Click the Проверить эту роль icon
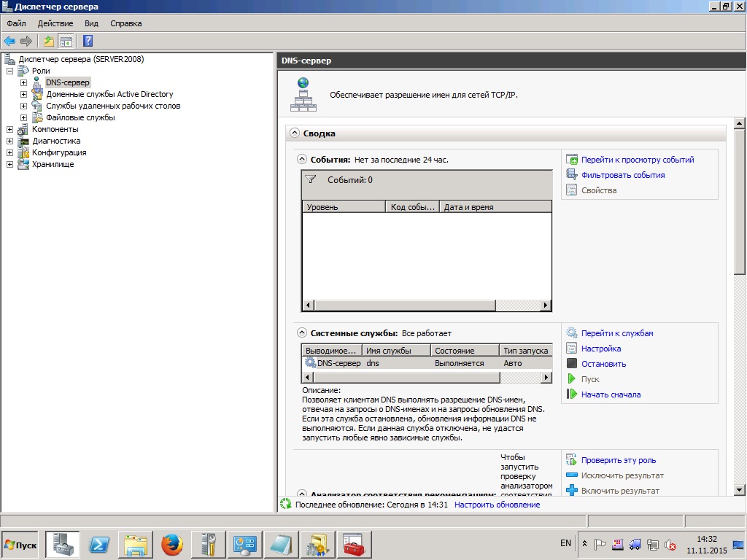This screenshot has width=747, height=560. [x=572, y=459]
